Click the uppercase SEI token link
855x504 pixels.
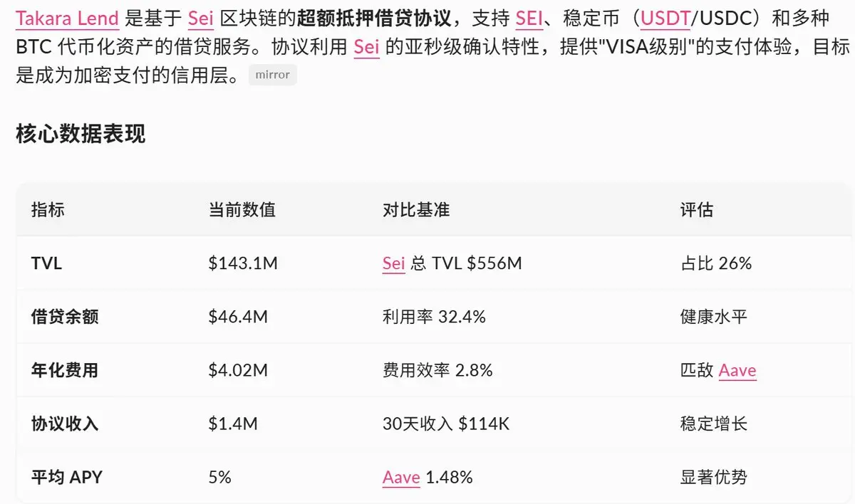pyautogui.click(x=529, y=18)
